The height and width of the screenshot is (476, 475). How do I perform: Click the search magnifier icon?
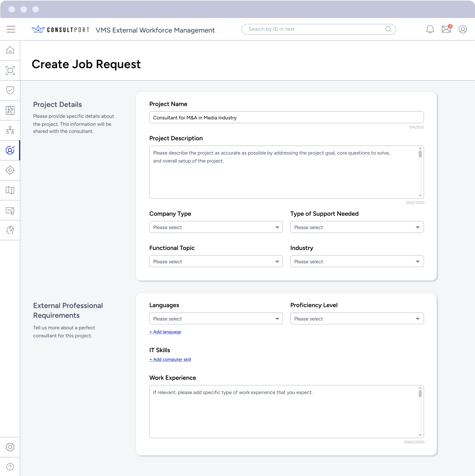click(388, 29)
